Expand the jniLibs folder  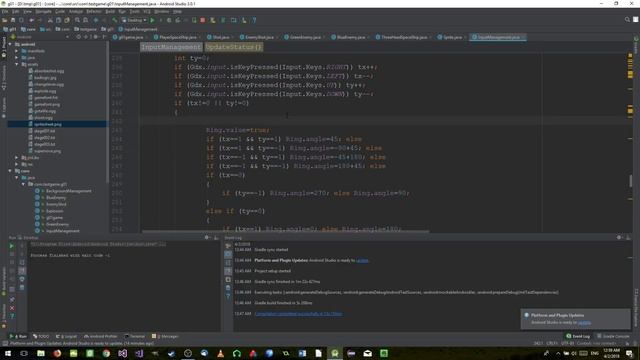17,158
